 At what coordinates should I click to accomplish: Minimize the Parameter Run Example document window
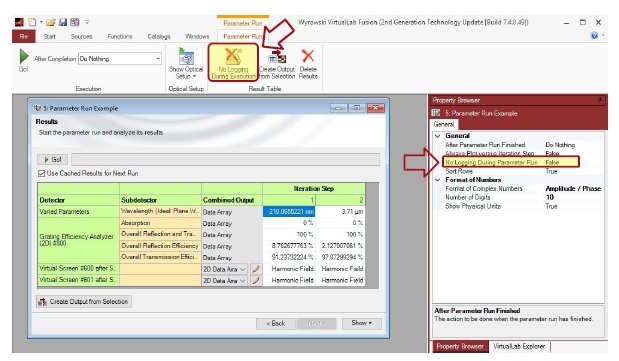coord(338,108)
